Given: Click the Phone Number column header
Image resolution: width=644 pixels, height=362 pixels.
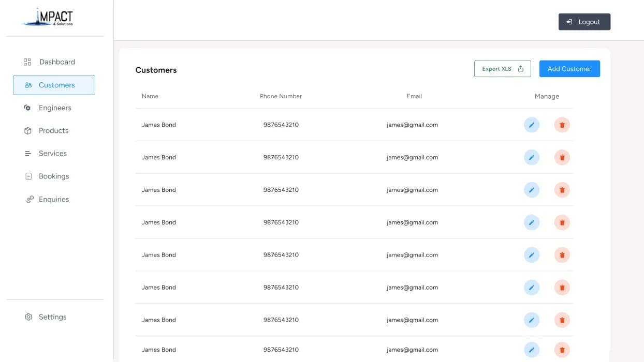Looking at the screenshot, I should coord(281,96).
